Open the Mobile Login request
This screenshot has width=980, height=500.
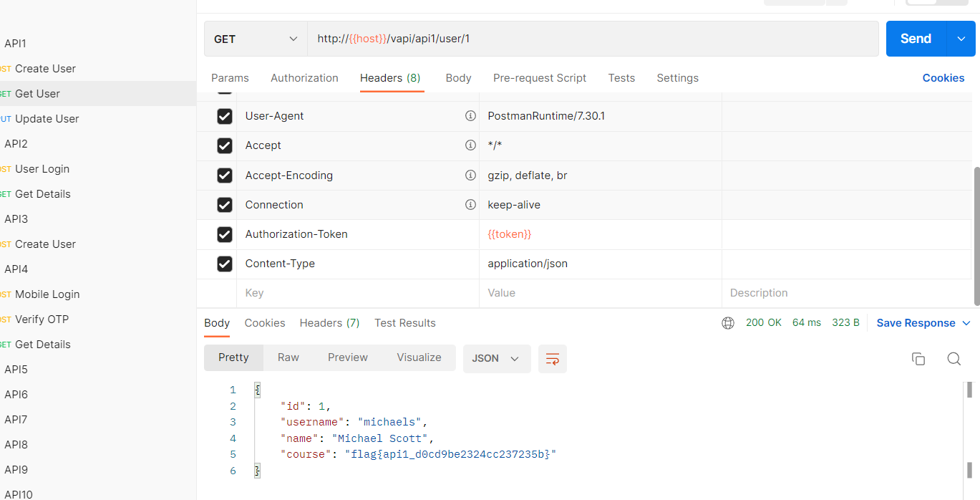coord(47,294)
